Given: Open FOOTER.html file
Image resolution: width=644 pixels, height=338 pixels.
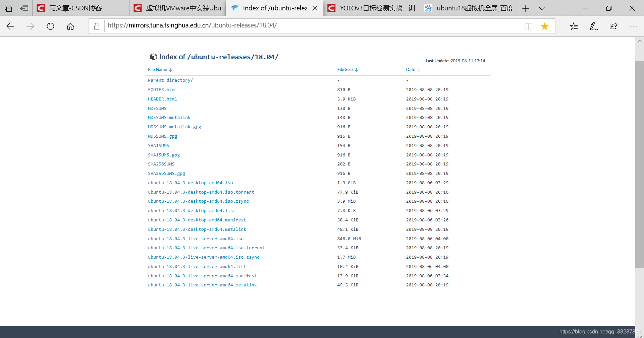Looking at the screenshot, I should pyautogui.click(x=162, y=90).
